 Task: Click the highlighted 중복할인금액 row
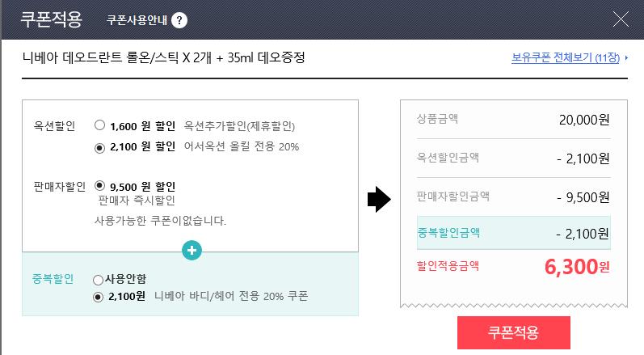[513, 233]
